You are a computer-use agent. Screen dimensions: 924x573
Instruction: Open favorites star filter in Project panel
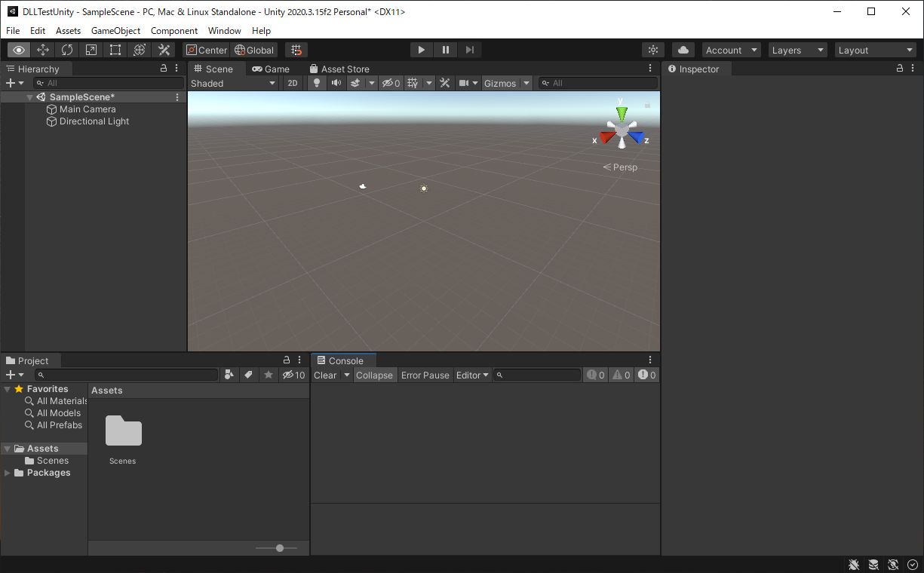click(269, 375)
